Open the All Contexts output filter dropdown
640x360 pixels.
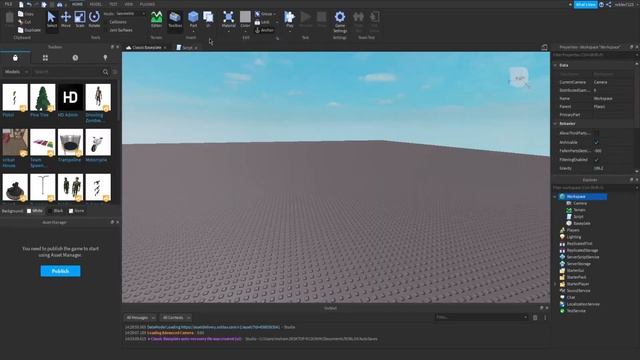tap(176, 318)
